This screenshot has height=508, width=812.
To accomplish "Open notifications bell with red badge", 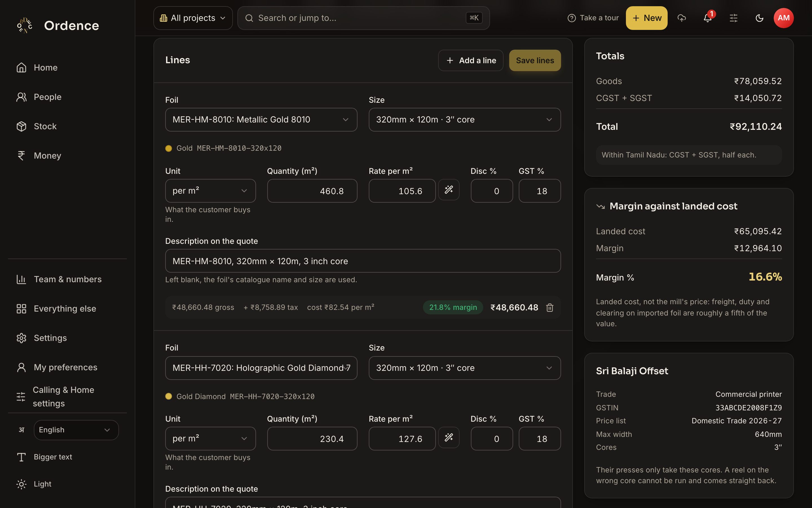I will click(x=708, y=18).
